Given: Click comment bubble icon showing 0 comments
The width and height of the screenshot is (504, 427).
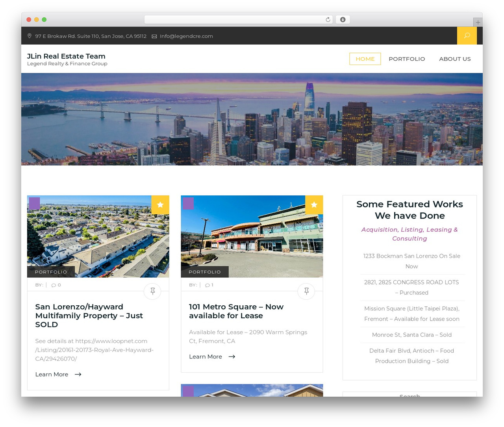Looking at the screenshot, I should (x=54, y=285).
